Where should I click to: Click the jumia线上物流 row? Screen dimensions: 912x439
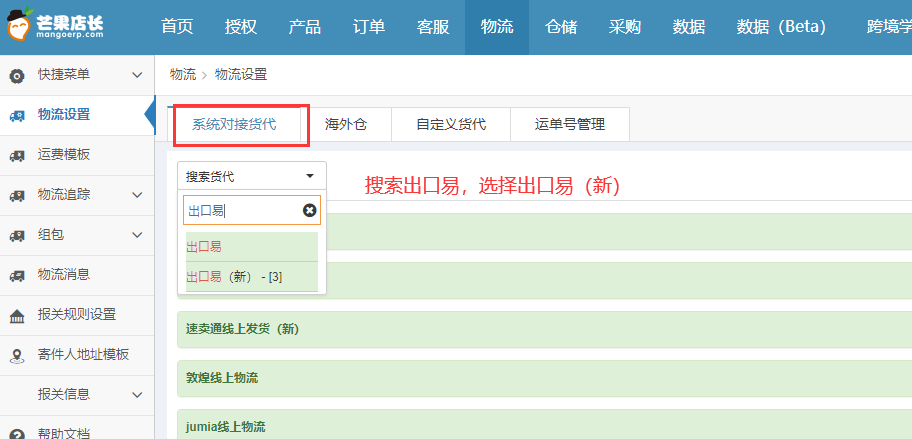click(544, 424)
